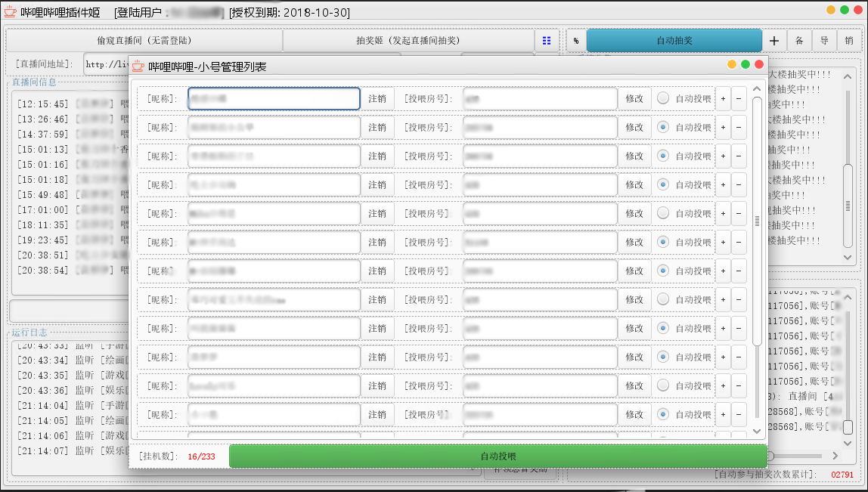Click the 备 toolbar button in main window
868x492 pixels.
click(x=799, y=40)
